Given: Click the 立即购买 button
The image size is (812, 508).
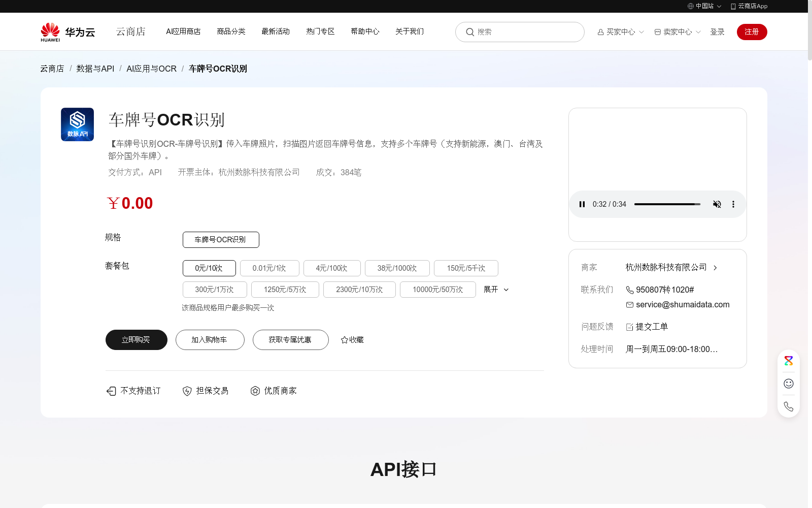Looking at the screenshot, I should coord(137,340).
